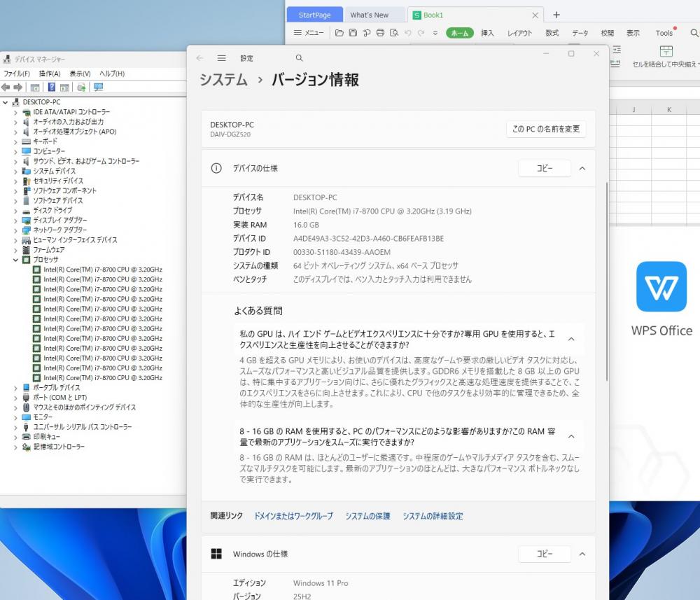Collapse the プロセッサ tree node
Image resolution: width=700 pixels, height=600 pixels.
[x=16, y=260]
